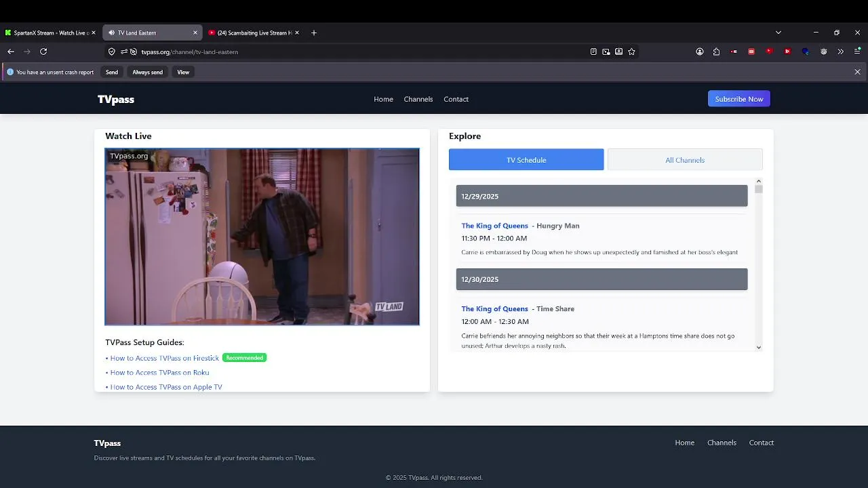Close the Scambaiting Live Stream tab
This screenshot has width=868, height=488.
coord(297,33)
